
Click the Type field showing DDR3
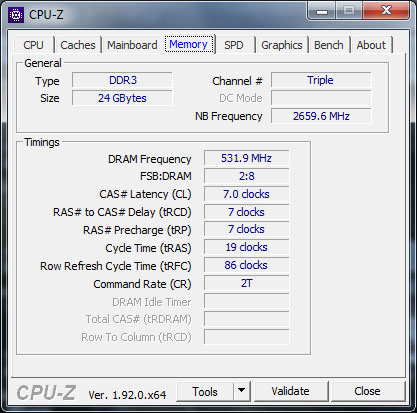[122, 80]
